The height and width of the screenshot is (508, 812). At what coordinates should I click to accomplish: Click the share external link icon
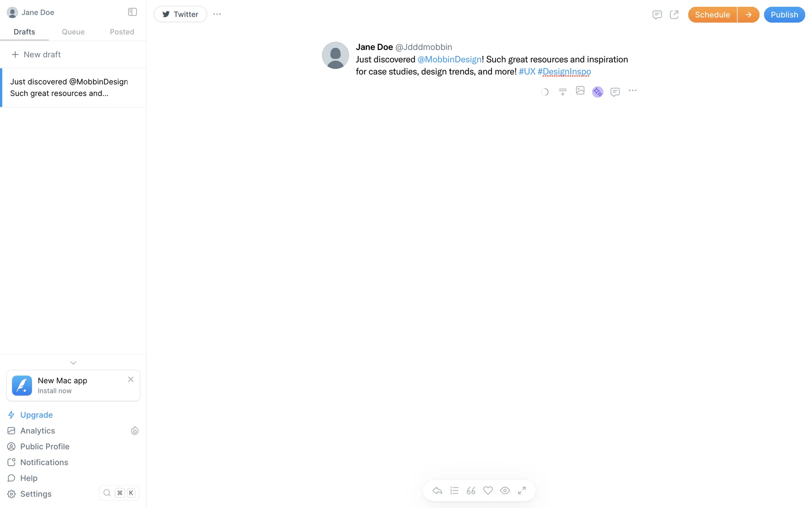point(674,15)
